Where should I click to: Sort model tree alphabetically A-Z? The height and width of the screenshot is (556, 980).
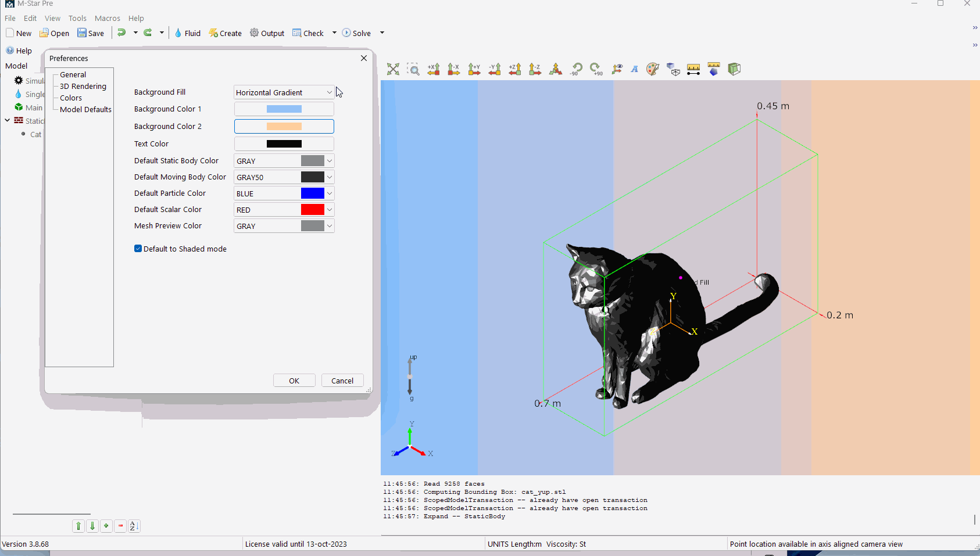pyautogui.click(x=134, y=526)
